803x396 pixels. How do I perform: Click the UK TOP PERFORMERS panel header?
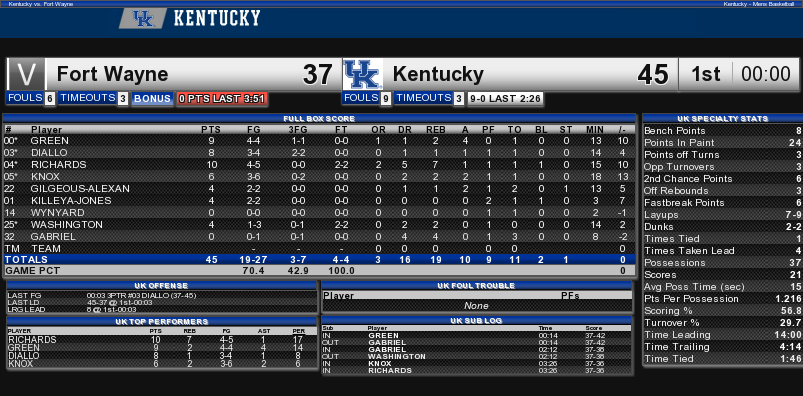161,322
